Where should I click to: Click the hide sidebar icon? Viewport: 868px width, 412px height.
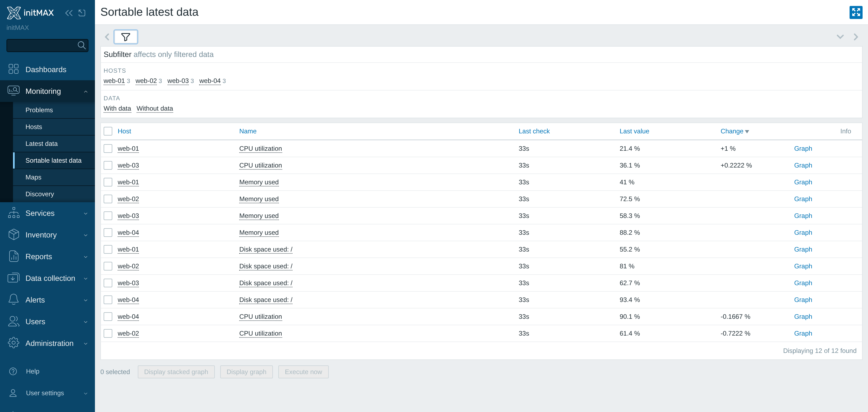tap(82, 13)
